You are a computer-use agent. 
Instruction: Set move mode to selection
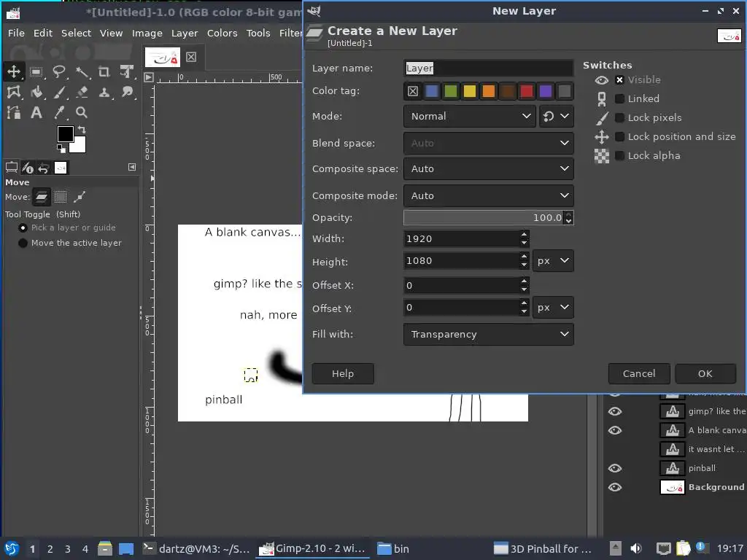(61, 197)
